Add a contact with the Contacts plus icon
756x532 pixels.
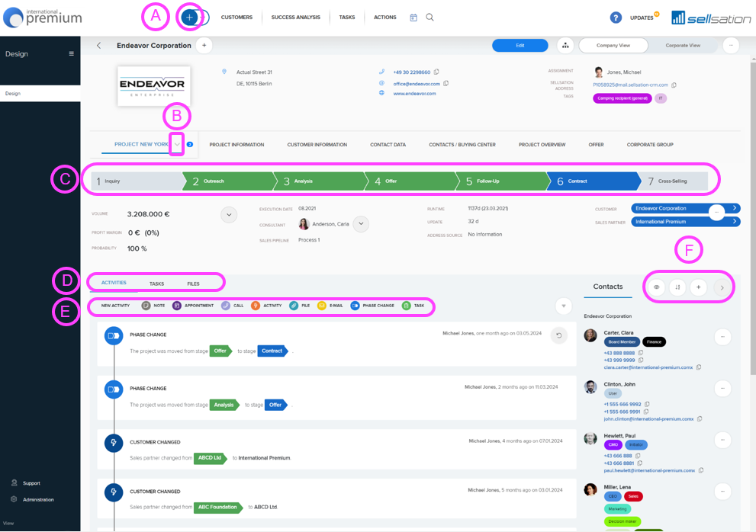click(698, 287)
